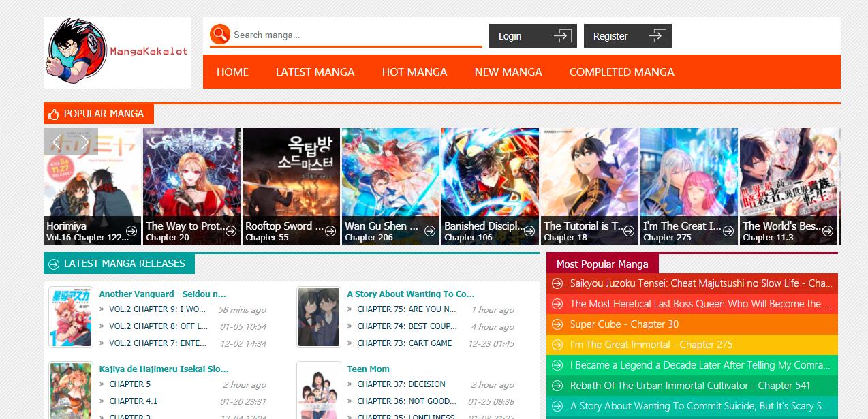Click arrow icon on Banished Discipl... card

pos(529,232)
